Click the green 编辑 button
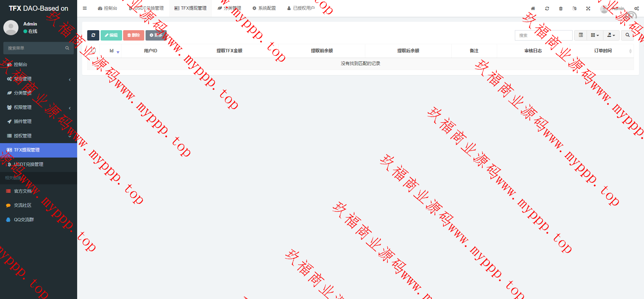This screenshot has height=299, width=644. click(x=111, y=35)
